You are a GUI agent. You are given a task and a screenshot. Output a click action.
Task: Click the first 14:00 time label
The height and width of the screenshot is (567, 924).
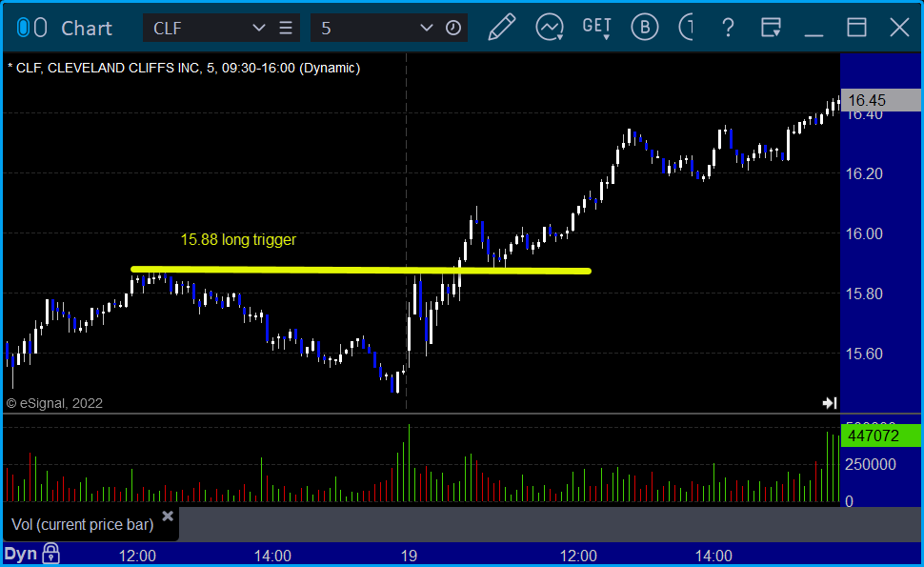coord(272,556)
